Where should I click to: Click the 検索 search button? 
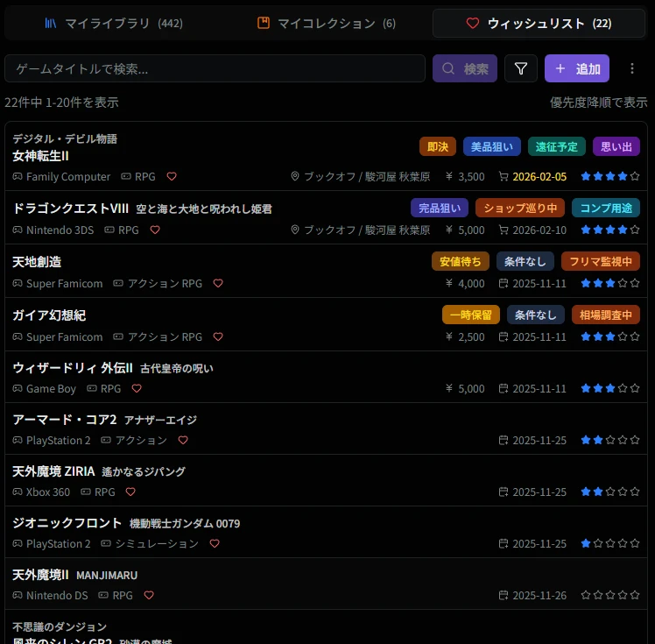pyautogui.click(x=464, y=68)
